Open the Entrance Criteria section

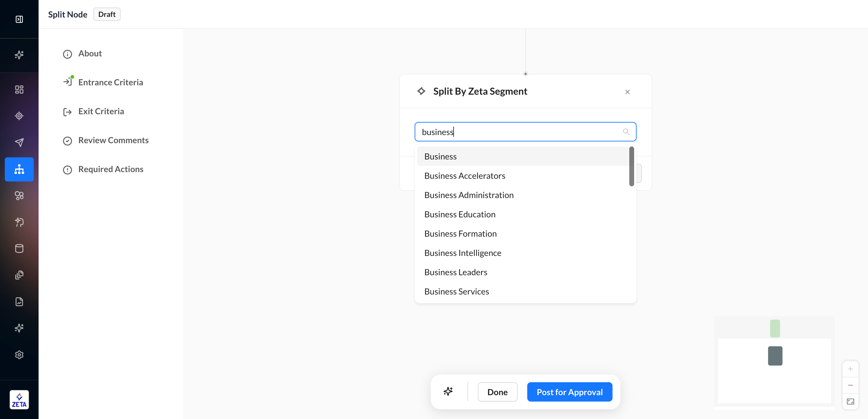click(110, 82)
